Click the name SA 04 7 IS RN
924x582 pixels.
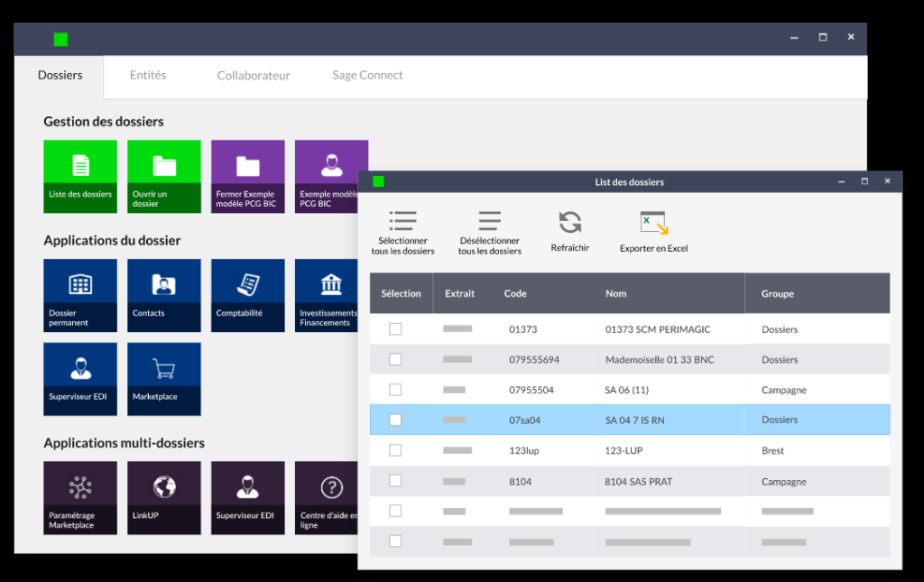pos(634,420)
